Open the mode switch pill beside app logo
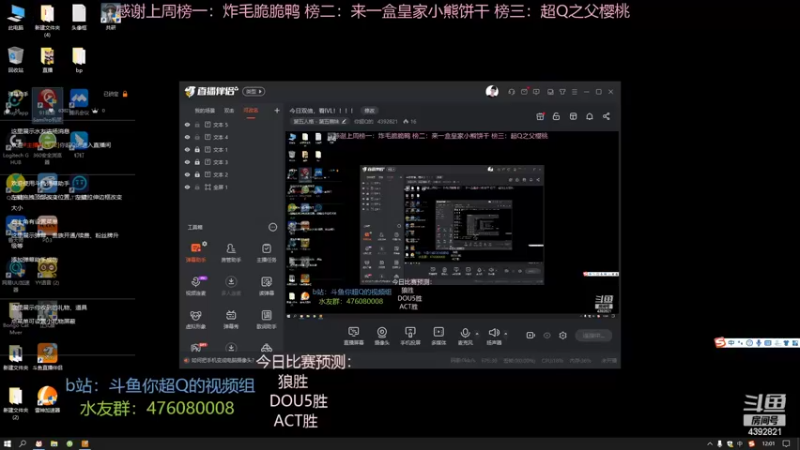This screenshot has height=450, width=800. 254,91
